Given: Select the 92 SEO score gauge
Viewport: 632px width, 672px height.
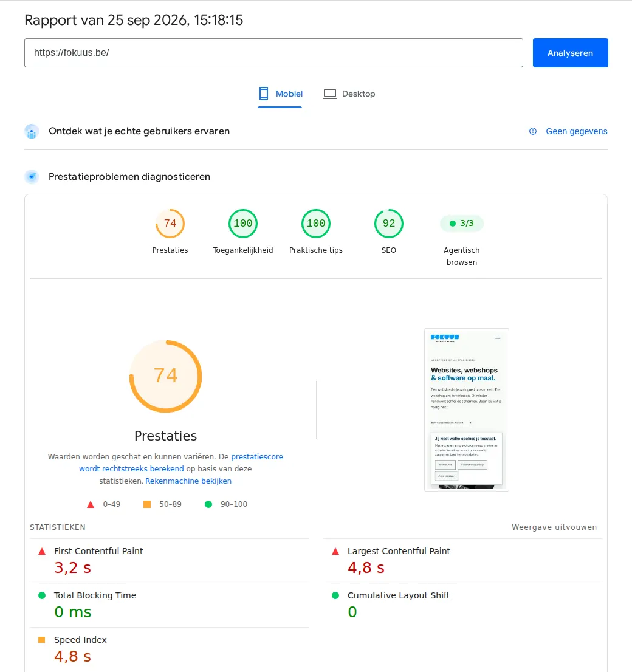Looking at the screenshot, I should [x=388, y=223].
